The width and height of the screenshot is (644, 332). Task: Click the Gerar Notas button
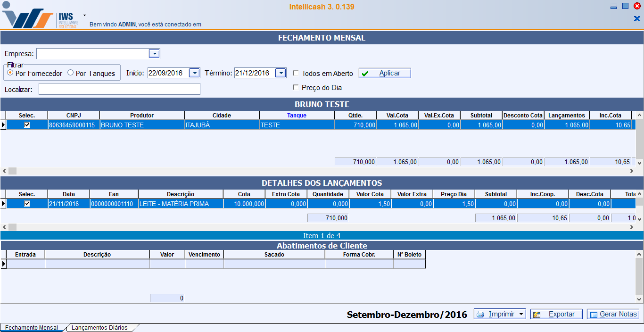click(x=613, y=314)
